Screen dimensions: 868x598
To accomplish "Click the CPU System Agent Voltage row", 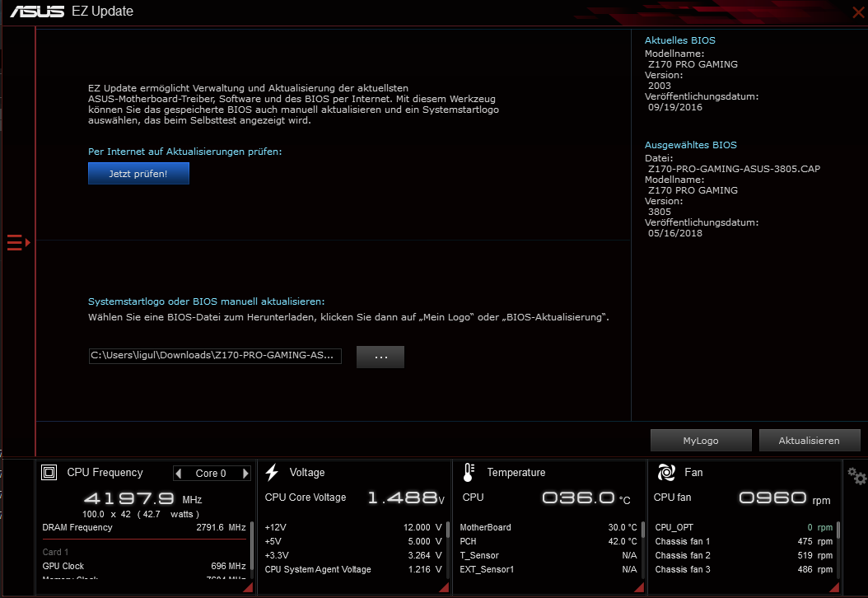I will point(353,569).
